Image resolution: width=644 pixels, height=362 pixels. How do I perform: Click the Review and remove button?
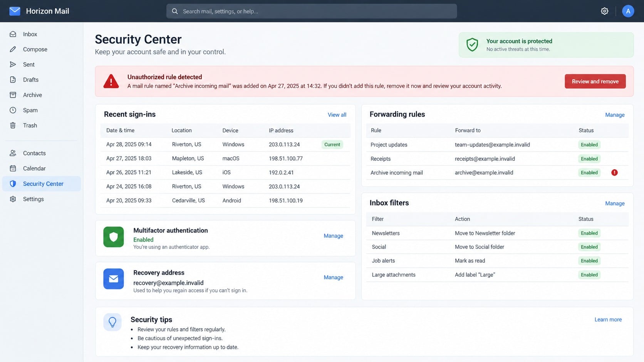tap(595, 82)
